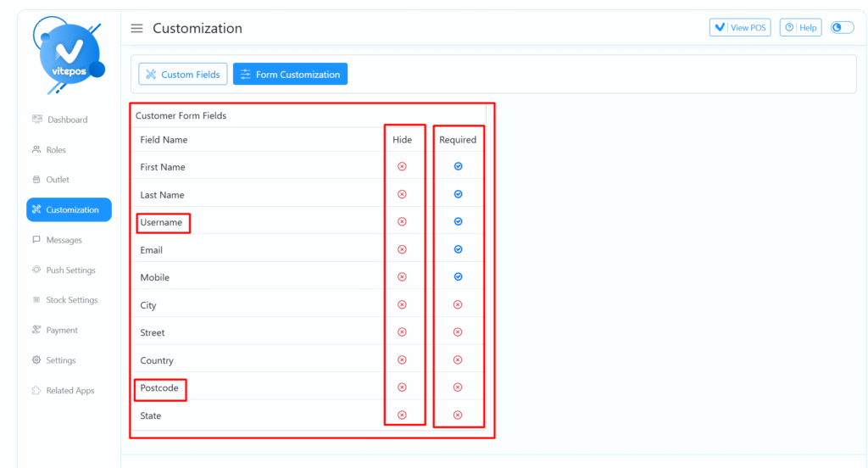The image size is (868, 468).
Task: Click the Stock Settings sidebar icon
Action: [36, 299]
